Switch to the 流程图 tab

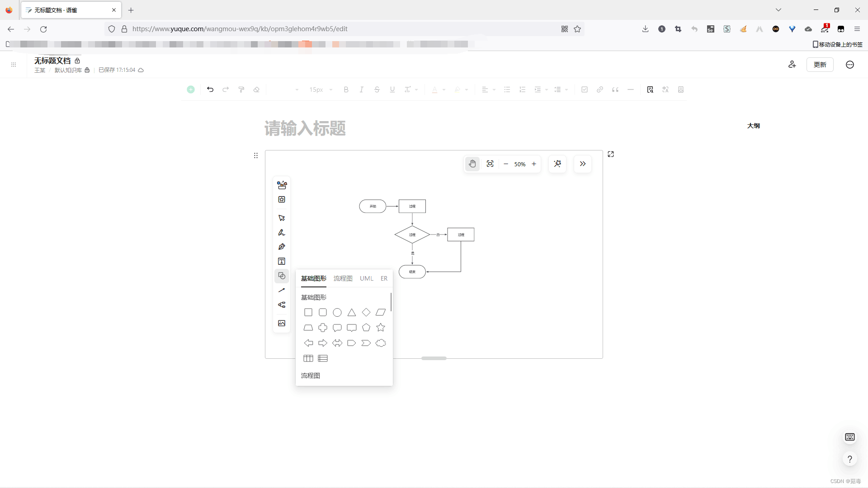point(343,278)
